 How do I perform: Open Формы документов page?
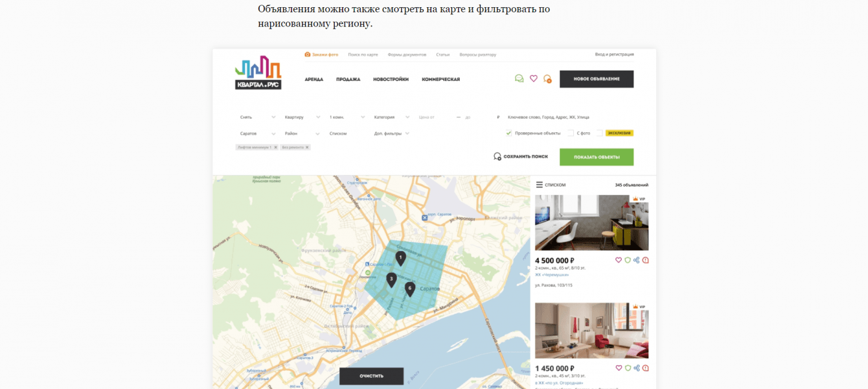point(407,54)
